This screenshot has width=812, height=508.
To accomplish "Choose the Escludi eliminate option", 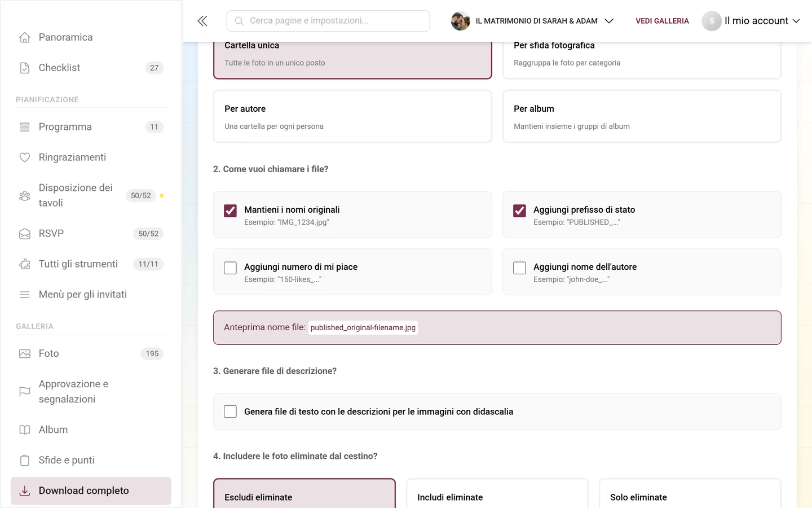I will point(304,493).
